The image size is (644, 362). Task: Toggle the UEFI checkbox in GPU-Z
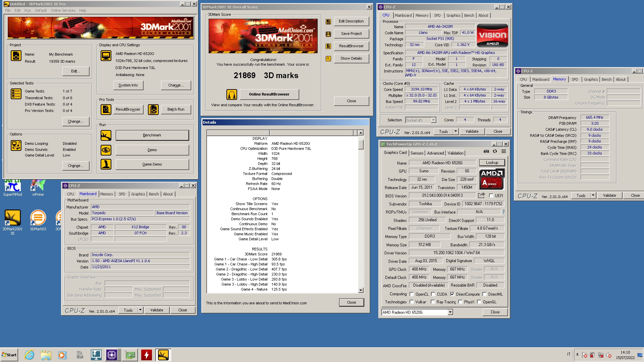coord(491,196)
